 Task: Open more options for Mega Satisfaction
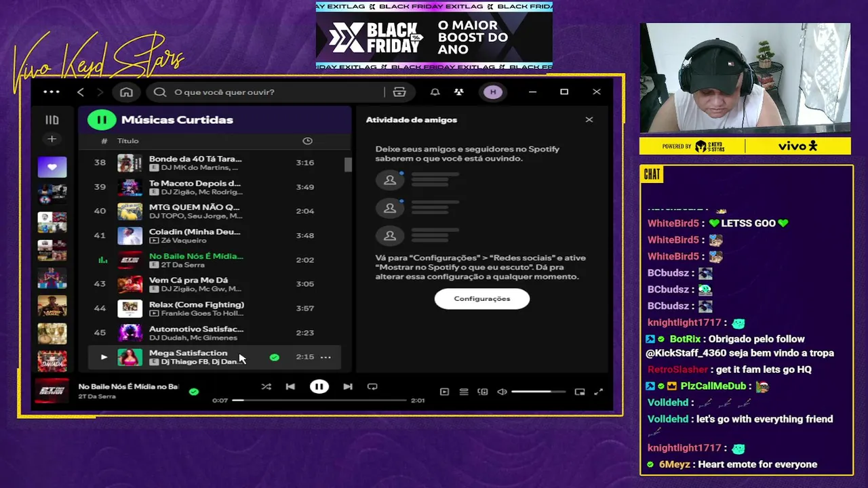(325, 357)
